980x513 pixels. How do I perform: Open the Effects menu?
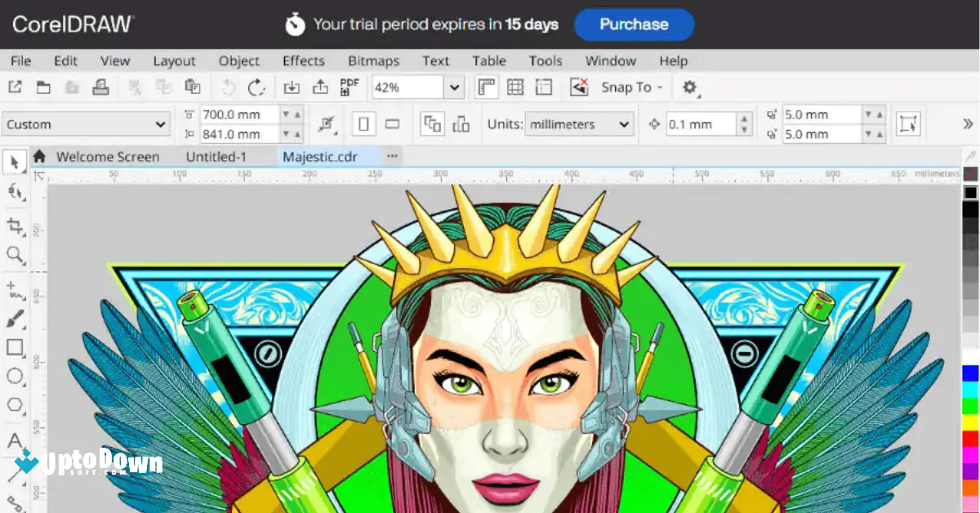303,60
